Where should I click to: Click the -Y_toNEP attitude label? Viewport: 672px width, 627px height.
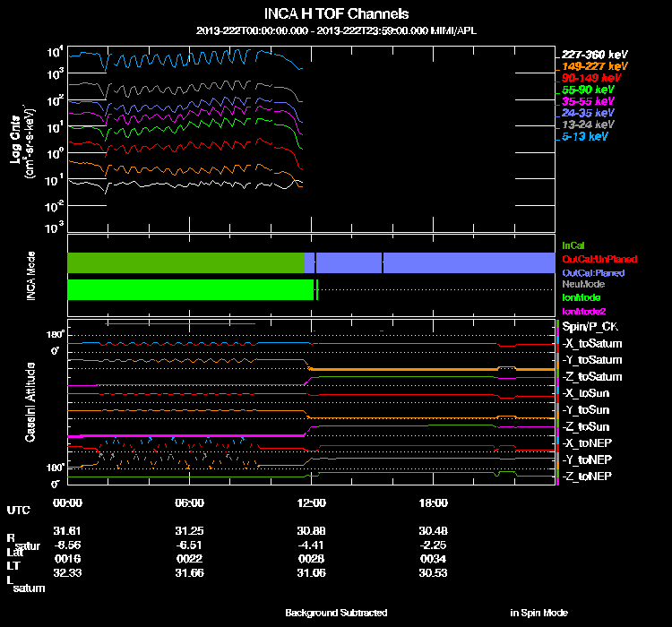click(x=587, y=460)
